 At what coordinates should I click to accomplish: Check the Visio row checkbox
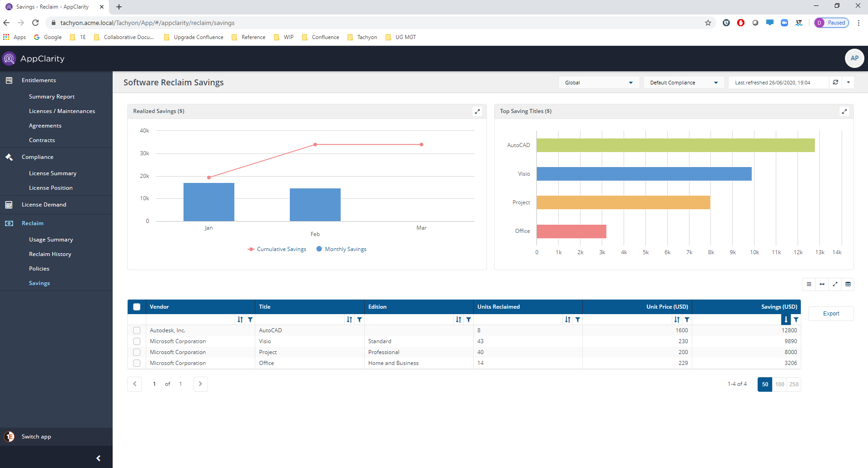point(137,341)
